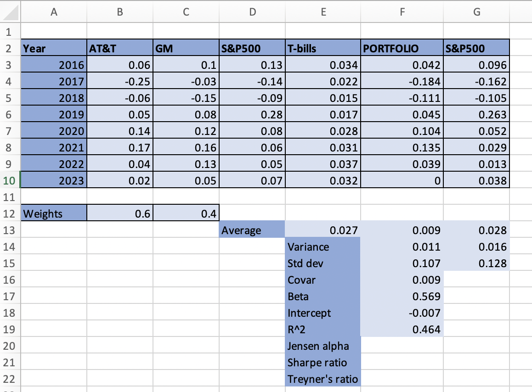Click row header 10
532x392 pixels.
coord(9,180)
